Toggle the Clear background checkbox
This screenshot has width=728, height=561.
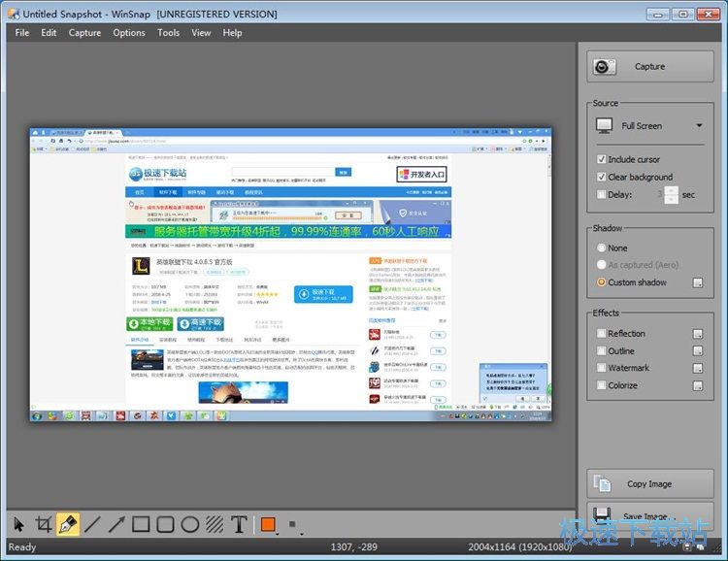click(x=601, y=177)
